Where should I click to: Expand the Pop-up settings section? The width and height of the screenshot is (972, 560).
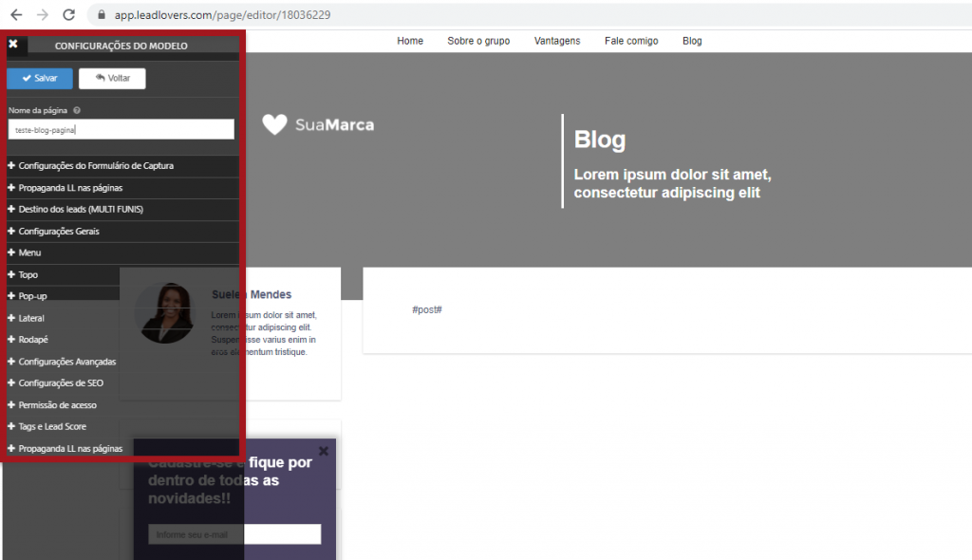click(x=32, y=296)
